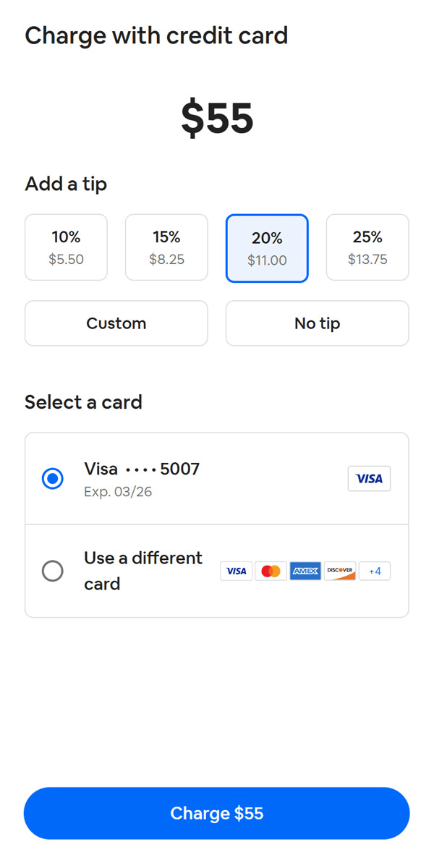Click the +4 more cards badge
The height and width of the screenshot is (868, 434).
375,571
